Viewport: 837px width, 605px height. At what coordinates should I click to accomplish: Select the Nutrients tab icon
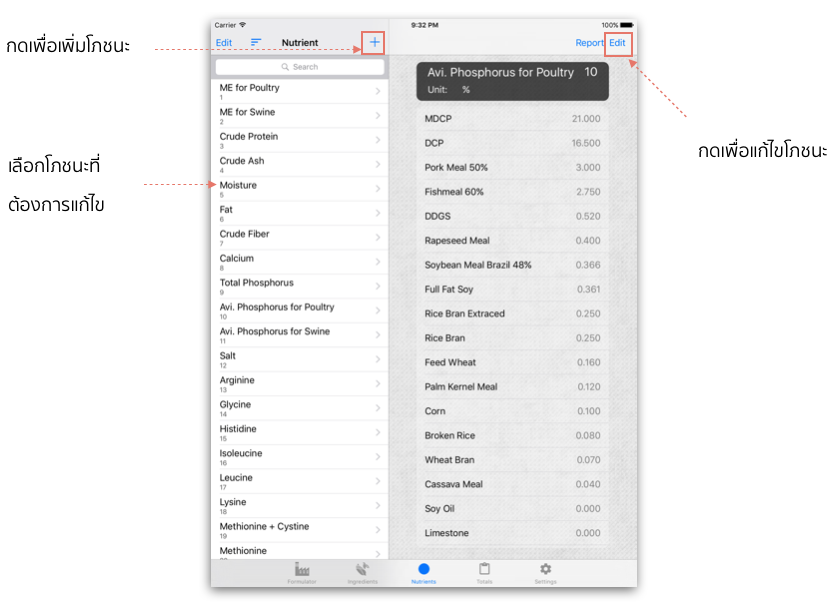[x=424, y=569]
